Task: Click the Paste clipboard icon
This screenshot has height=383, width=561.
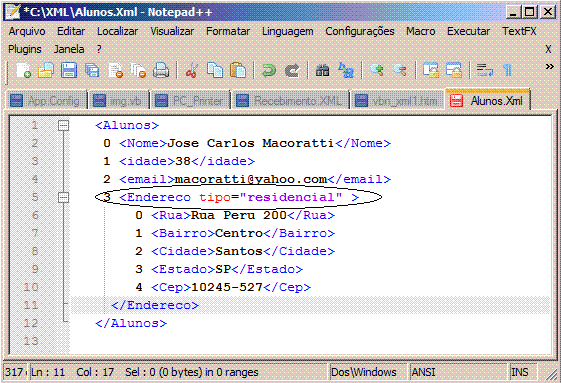Action: (x=238, y=70)
